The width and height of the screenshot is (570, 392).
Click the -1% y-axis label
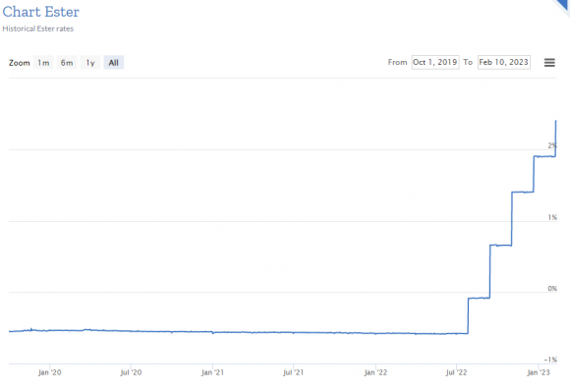point(550,360)
